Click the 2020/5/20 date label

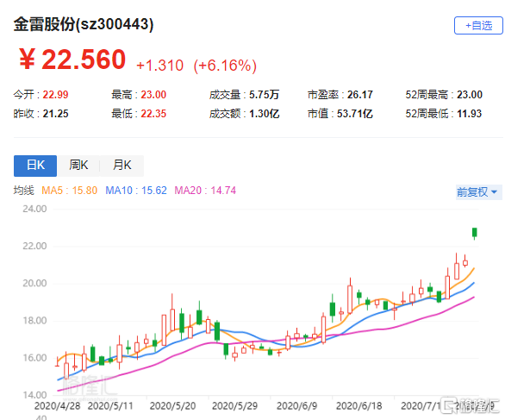click(x=172, y=406)
